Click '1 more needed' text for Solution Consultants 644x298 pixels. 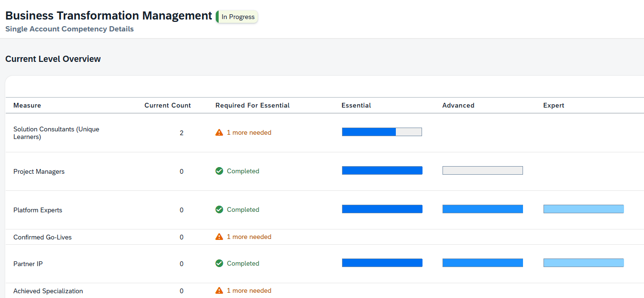(x=249, y=133)
